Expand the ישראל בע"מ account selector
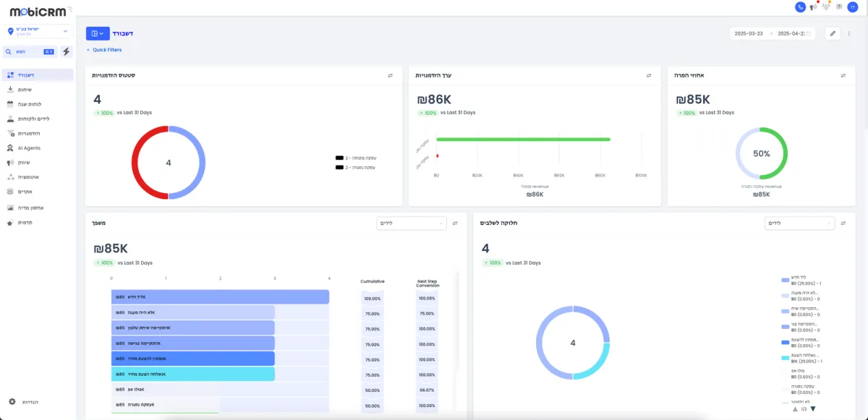Screen dimensions: 868x420 pos(38,31)
